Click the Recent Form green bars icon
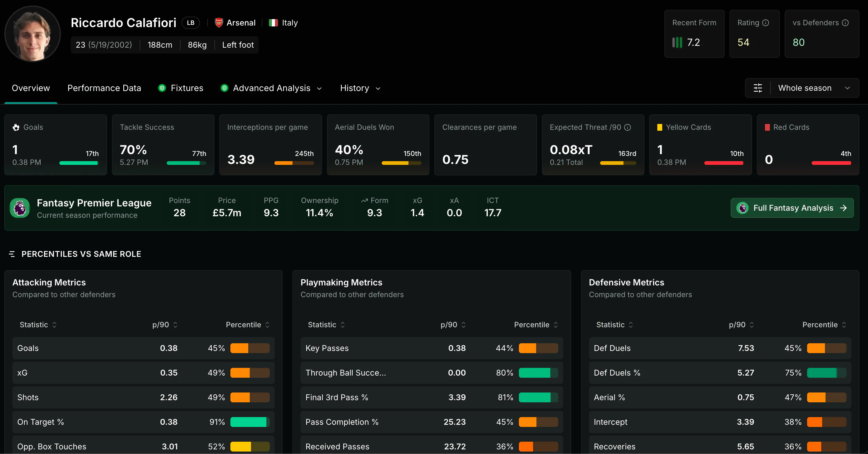This screenshot has width=868, height=454. [x=677, y=42]
